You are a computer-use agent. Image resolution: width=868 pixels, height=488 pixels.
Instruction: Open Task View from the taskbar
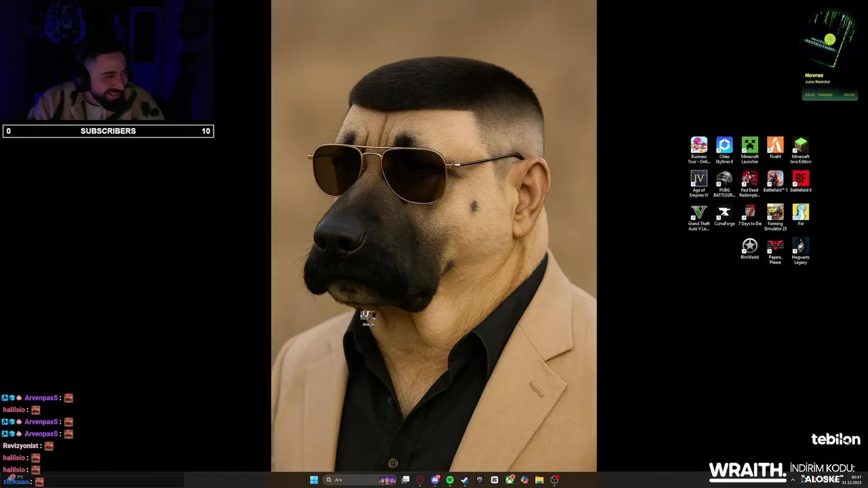406,480
